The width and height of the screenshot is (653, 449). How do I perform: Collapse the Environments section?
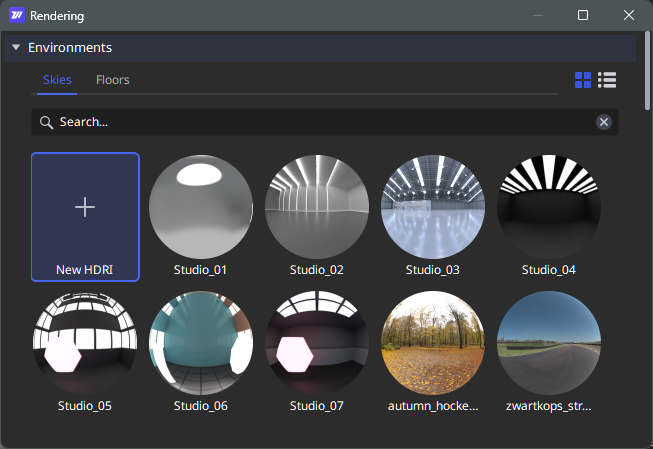pyautogui.click(x=16, y=48)
